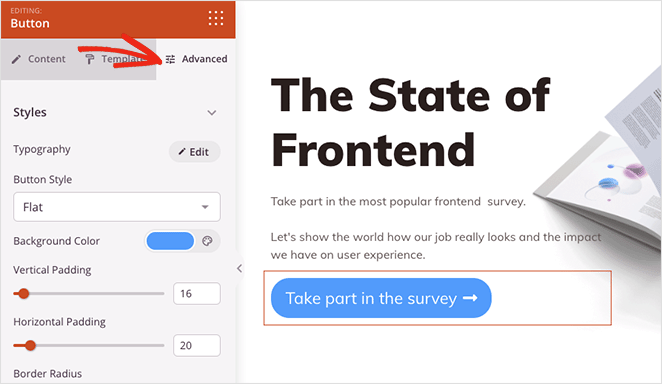This screenshot has width=662, height=384.
Task: Click the arrow icon on the survey button
Action: click(x=470, y=298)
